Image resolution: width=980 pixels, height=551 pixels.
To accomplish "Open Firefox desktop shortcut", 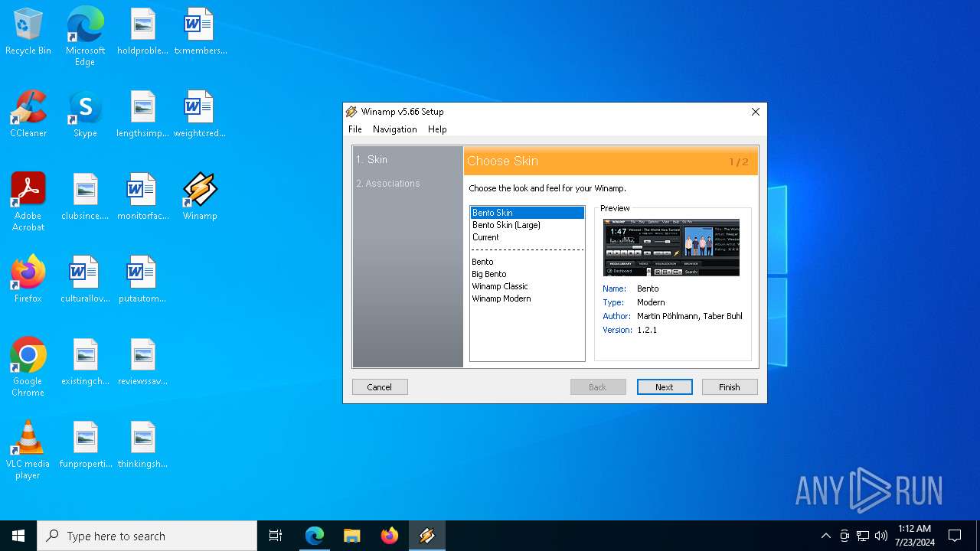I will click(28, 280).
